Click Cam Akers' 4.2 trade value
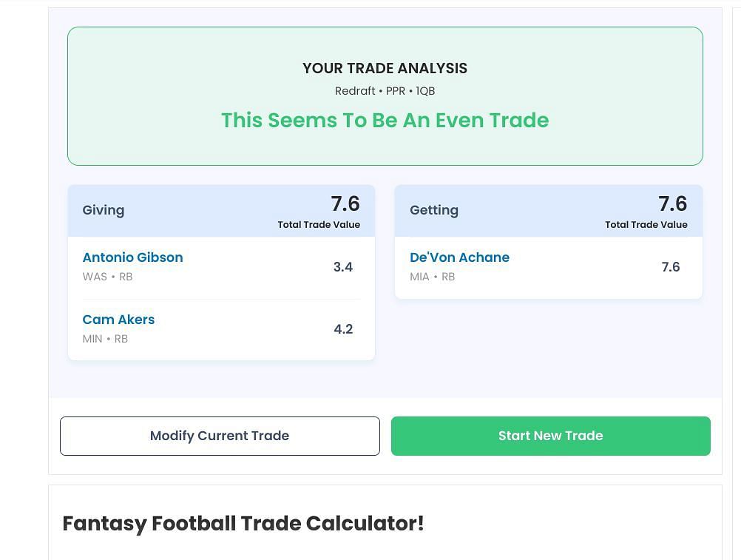Screen dimensions: 741x560 [x=343, y=329]
